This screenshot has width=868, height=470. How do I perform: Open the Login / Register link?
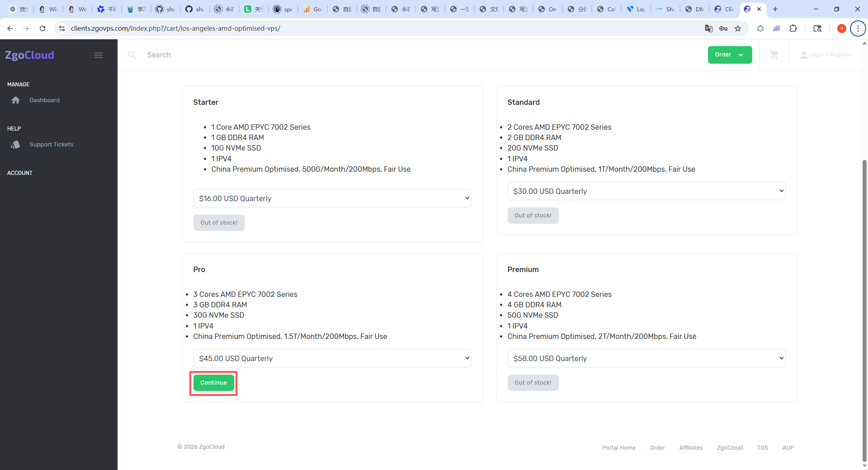pos(830,55)
